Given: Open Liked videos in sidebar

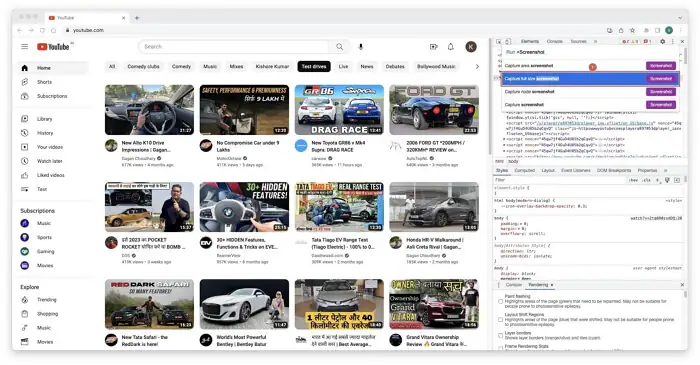Looking at the screenshot, I should 54,175.
